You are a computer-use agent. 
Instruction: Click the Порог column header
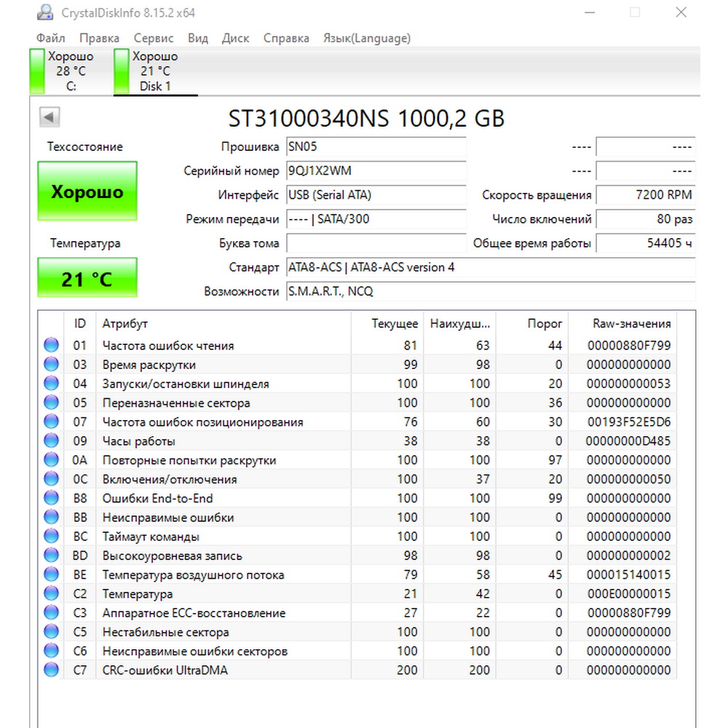click(x=532, y=323)
